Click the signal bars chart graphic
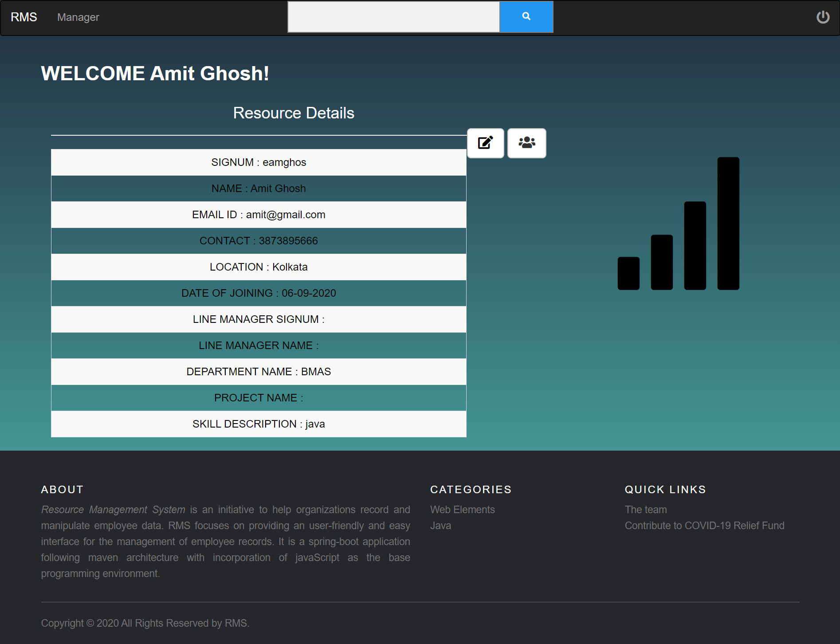 [x=678, y=224]
